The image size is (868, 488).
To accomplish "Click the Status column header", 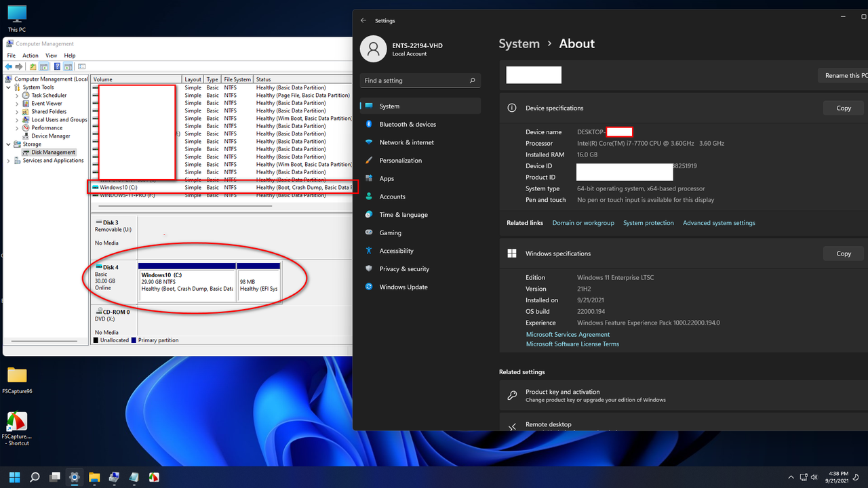I will click(x=303, y=79).
